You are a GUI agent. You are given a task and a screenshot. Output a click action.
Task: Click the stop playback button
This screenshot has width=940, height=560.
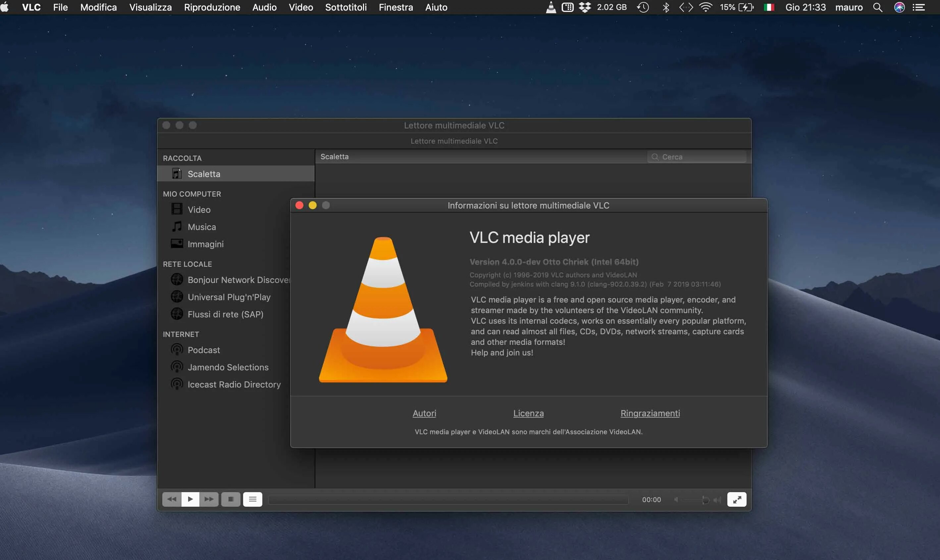tap(231, 499)
